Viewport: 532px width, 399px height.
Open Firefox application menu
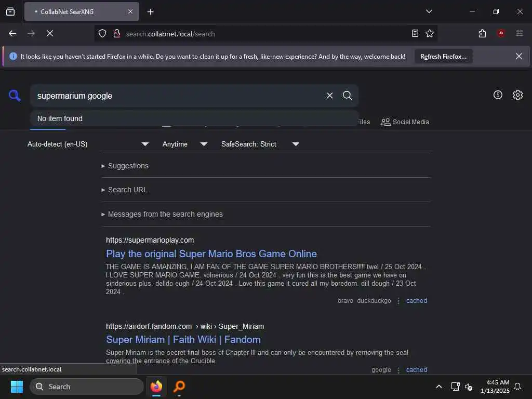click(x=520, y=33)
